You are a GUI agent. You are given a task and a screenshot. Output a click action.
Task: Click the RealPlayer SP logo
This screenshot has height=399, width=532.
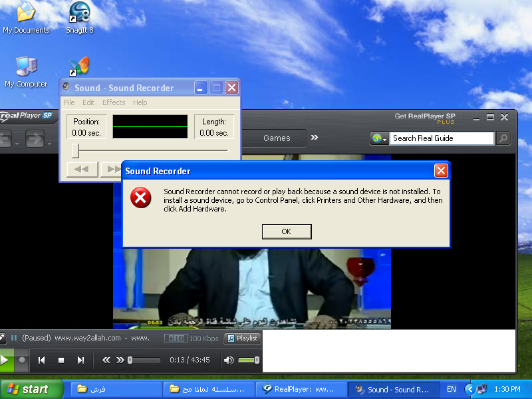(x=26, y=116)
